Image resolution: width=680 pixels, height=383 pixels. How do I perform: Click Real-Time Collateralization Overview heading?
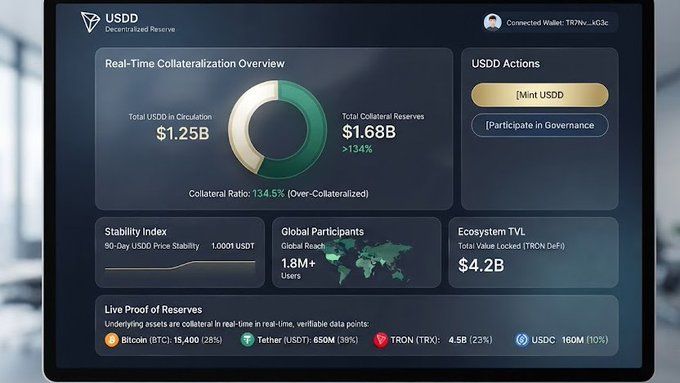coord(195,64)
